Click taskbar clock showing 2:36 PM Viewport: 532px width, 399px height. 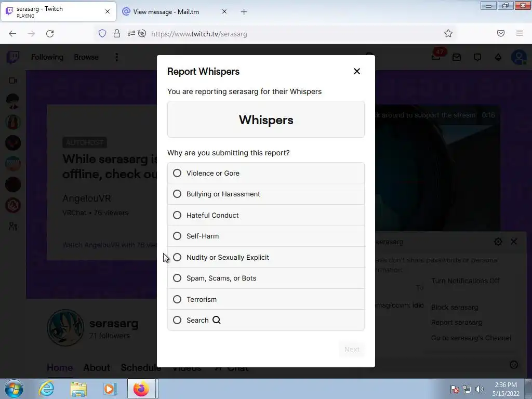[x=506, y=389]
